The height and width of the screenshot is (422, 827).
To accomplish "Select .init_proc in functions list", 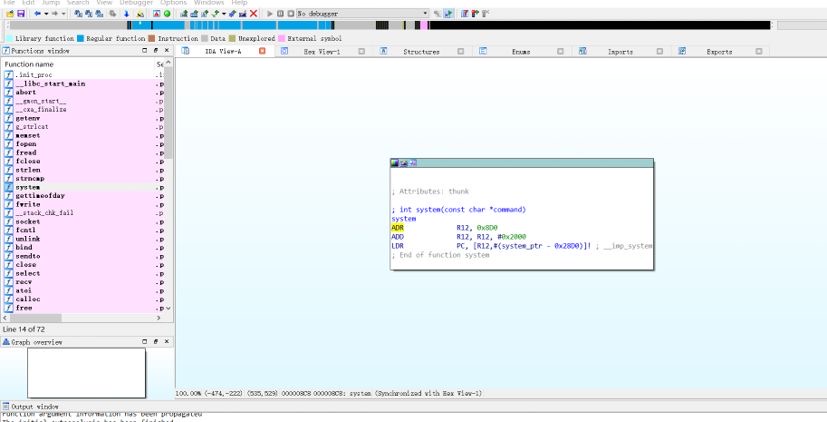I will (x=83, y=75).
